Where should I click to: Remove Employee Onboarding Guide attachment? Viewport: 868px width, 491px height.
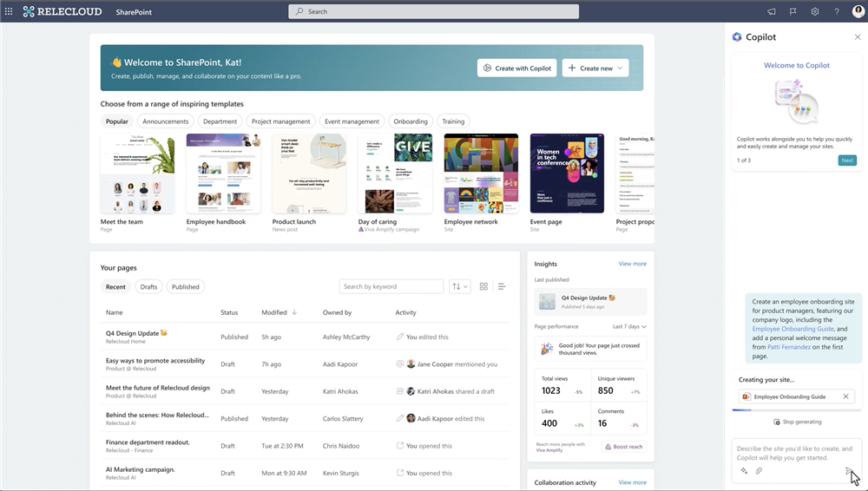click(845, 396)
